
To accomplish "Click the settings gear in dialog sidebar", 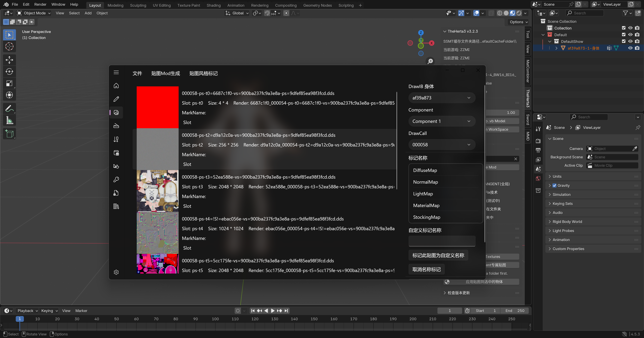I will 116,272.
